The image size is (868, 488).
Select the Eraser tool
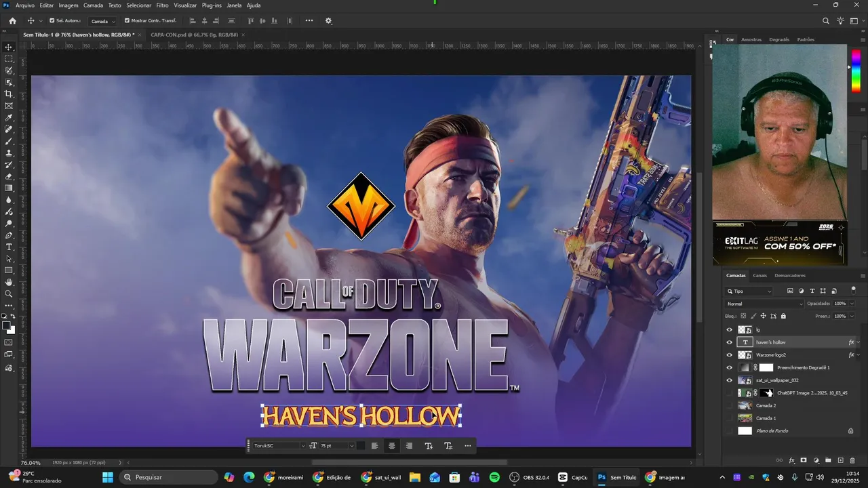click(9, 176)
